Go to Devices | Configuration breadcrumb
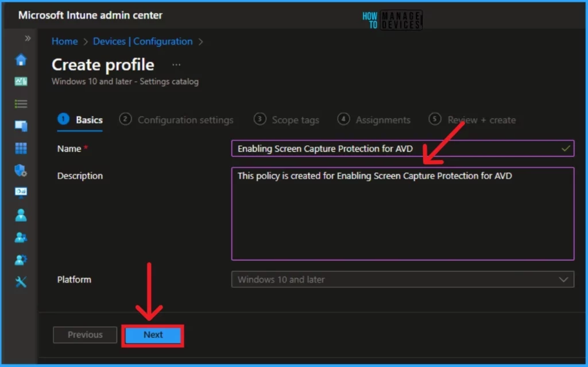The width and height of the screenshot is (588, 367). 142,41
